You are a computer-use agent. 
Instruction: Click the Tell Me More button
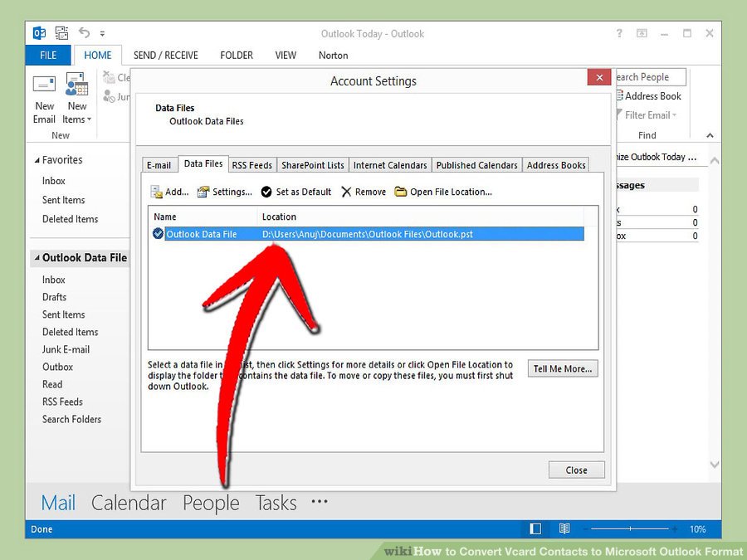pyautogui.click(x=563, y=368)
